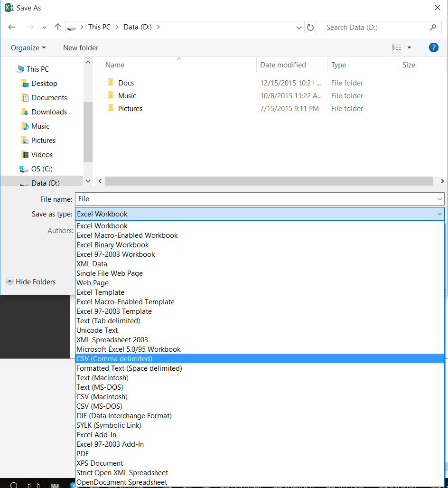Select the Music folder in file list
This screenshot has height=488, width=448.
tap(127, 96)
